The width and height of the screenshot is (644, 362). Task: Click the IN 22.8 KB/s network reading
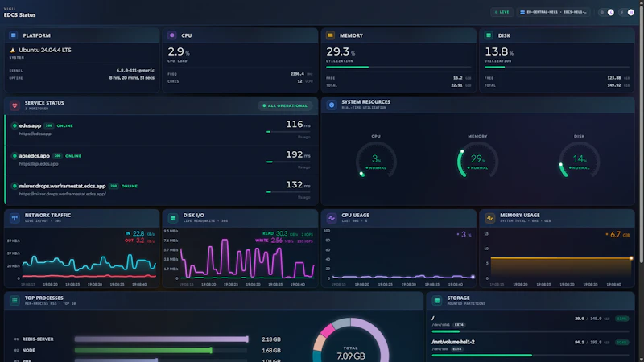[x=139, y=233]
